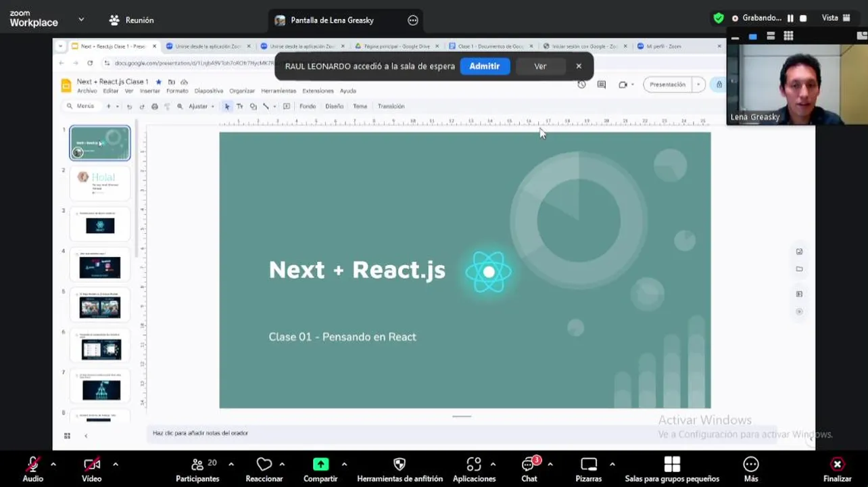Image resolution: width=868 pixels, height=487 pixels.
Task: Reload the browser page
Action: 90,63
